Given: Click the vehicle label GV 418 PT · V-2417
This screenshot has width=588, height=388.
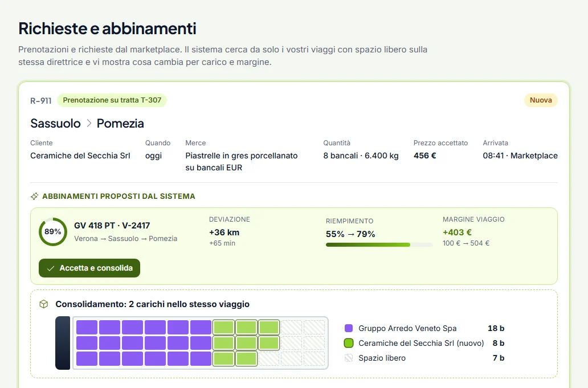Looking at the screenshot, I should (112, 226).
